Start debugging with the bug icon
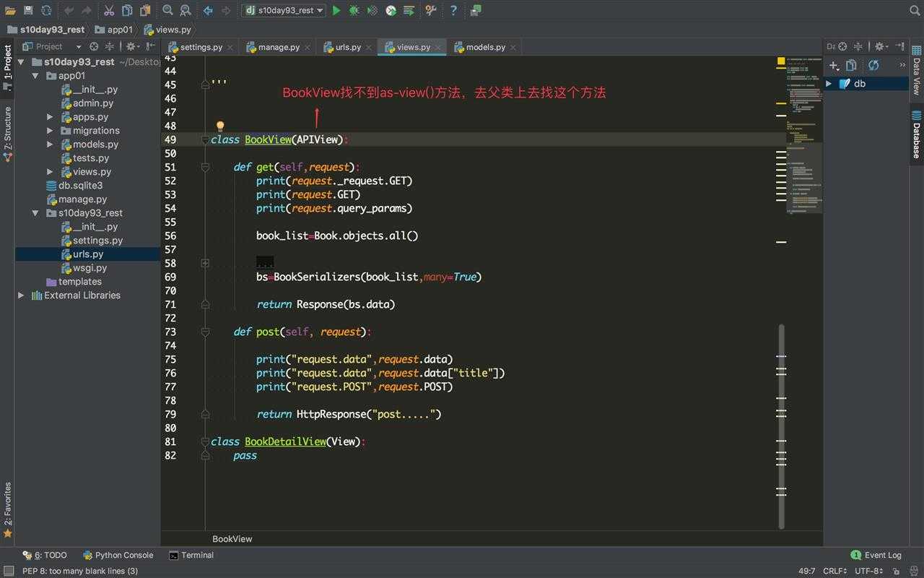 [354, 10]
